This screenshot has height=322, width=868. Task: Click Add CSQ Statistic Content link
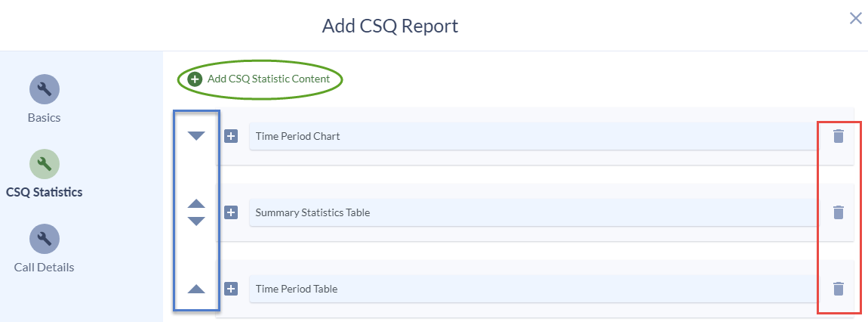pos(269,79)
